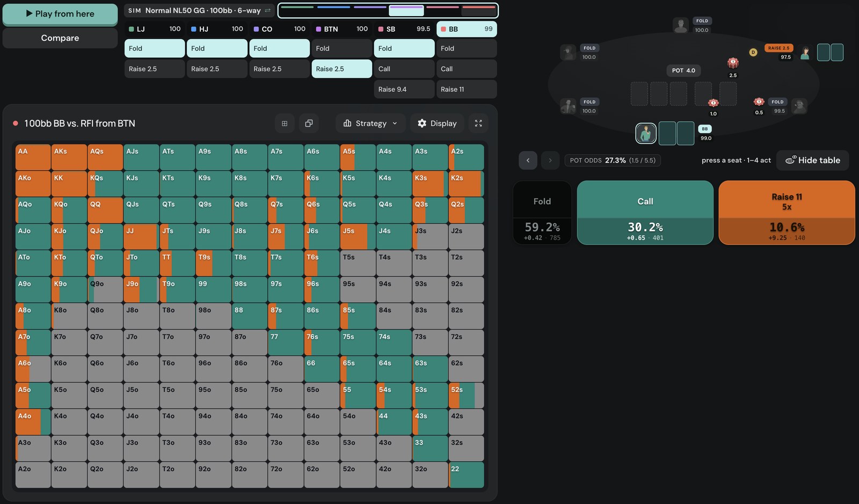859x504 pixels.
Task: Click the Fold 59.2% action card
Action: tap(542, 213)
